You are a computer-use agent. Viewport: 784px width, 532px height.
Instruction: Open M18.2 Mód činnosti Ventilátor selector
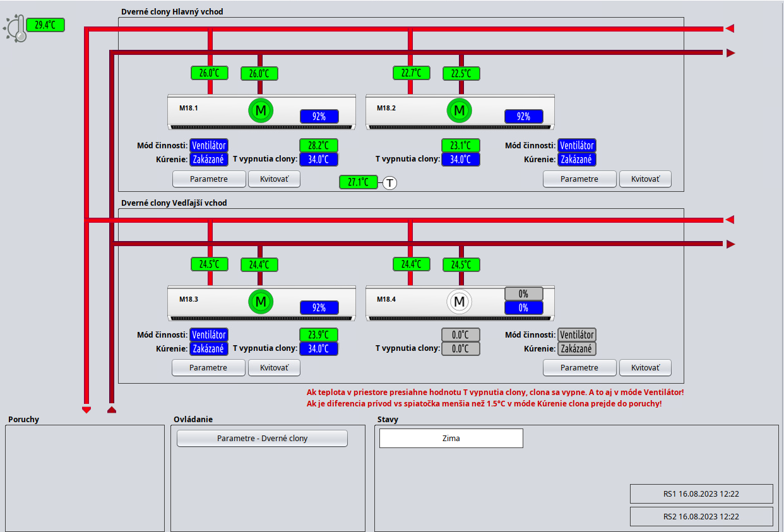[x=576, y=146]
